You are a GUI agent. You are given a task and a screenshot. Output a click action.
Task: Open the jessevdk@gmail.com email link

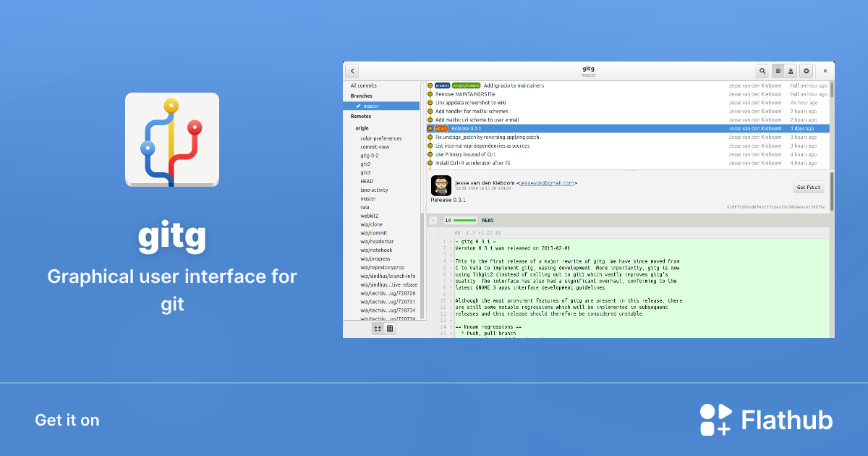[547, 183]
